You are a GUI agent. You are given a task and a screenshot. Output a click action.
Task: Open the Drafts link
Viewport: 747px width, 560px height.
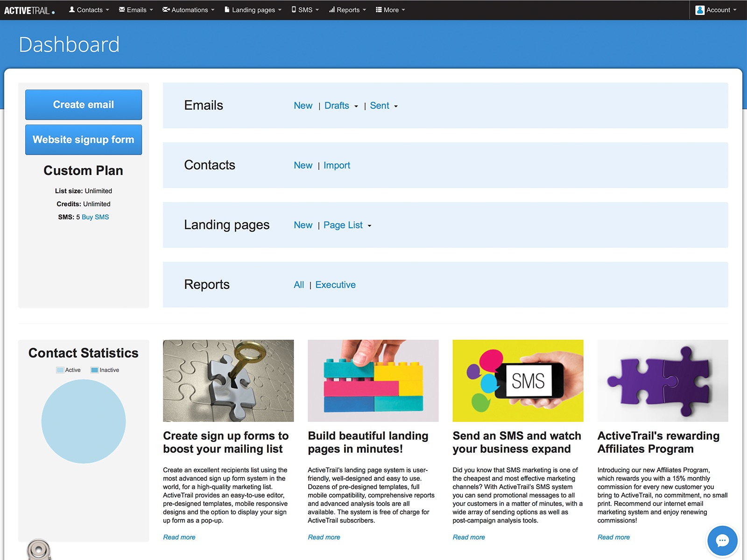(337, 105)
